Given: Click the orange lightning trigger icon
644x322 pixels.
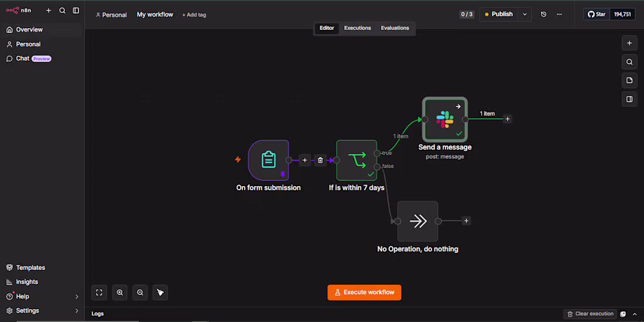Looking at the screenshot, I should 238,159.
